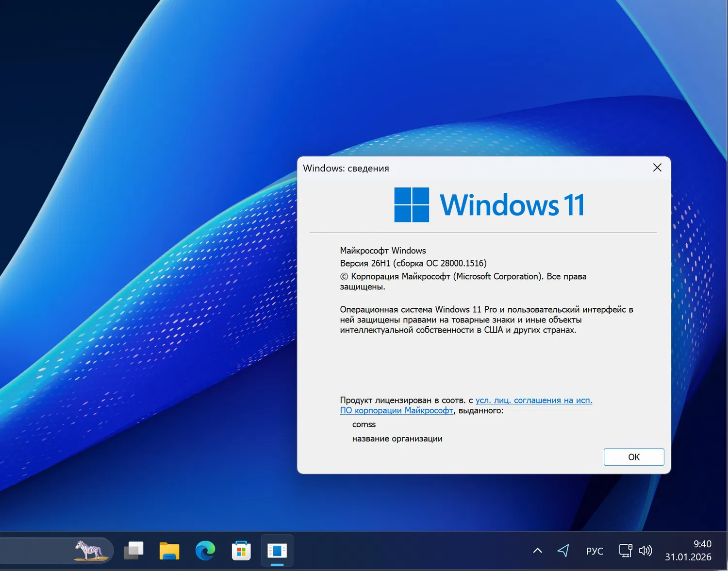Expand hidden icons with the tray chevron
This screenshot has height=571, width=728.
[537, 550]
